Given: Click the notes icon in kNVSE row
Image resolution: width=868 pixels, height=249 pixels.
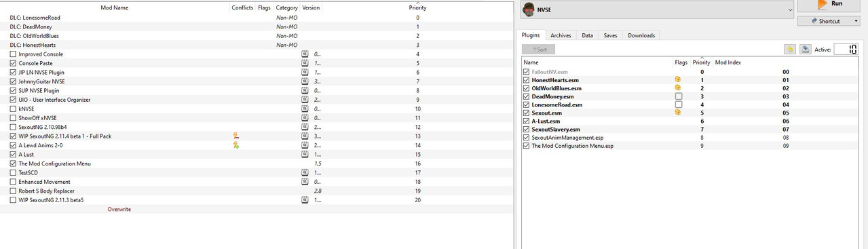Looking at the screenshot, I should [305, 109].
